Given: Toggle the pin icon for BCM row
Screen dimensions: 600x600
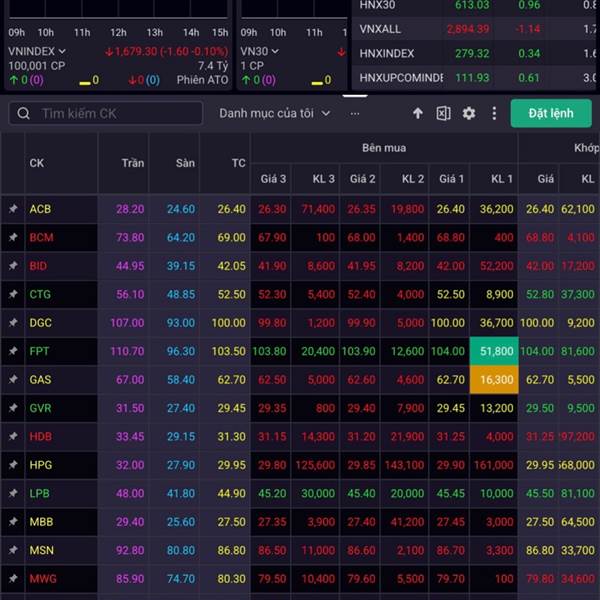Looking at the screenshot, I should click(x=13, y=237).
